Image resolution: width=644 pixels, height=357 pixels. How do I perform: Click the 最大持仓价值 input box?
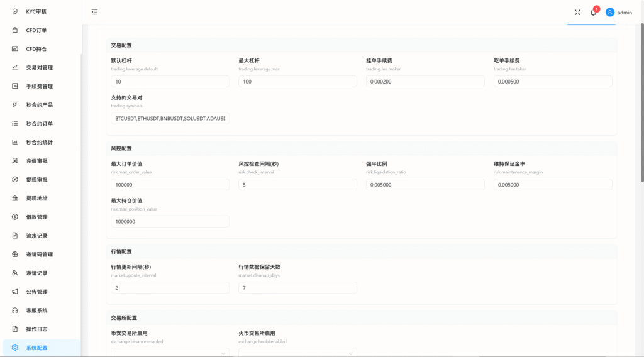170,221
